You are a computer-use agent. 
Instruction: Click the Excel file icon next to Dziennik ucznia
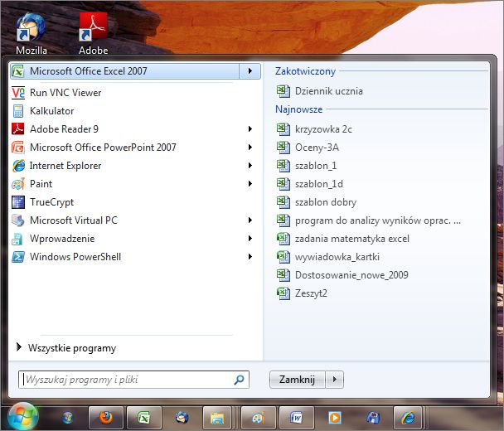(283, 91)
